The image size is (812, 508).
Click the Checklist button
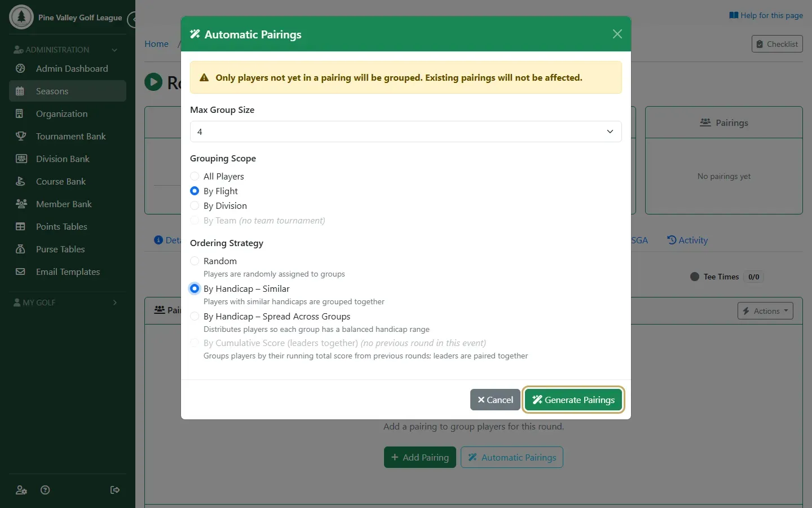coord(777,44)
